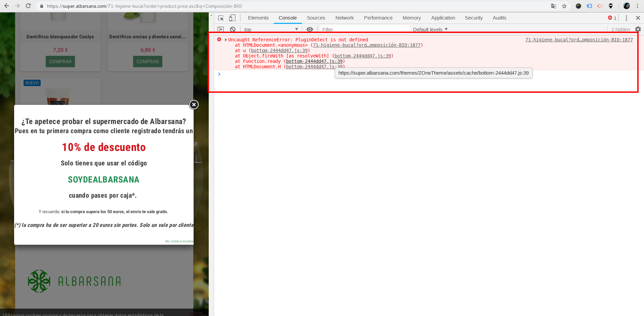
Task: Switch to the Console tab
Action: (288, 18)
